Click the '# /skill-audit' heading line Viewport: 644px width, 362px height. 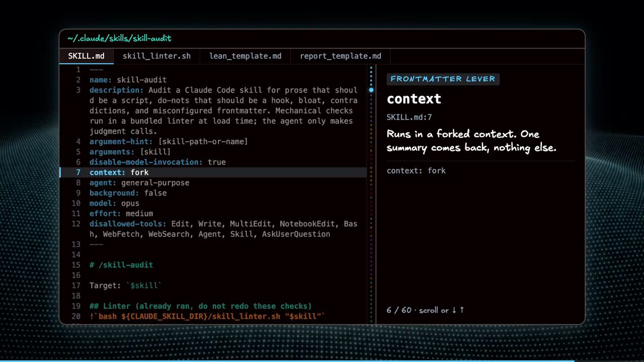click(121, 265)
